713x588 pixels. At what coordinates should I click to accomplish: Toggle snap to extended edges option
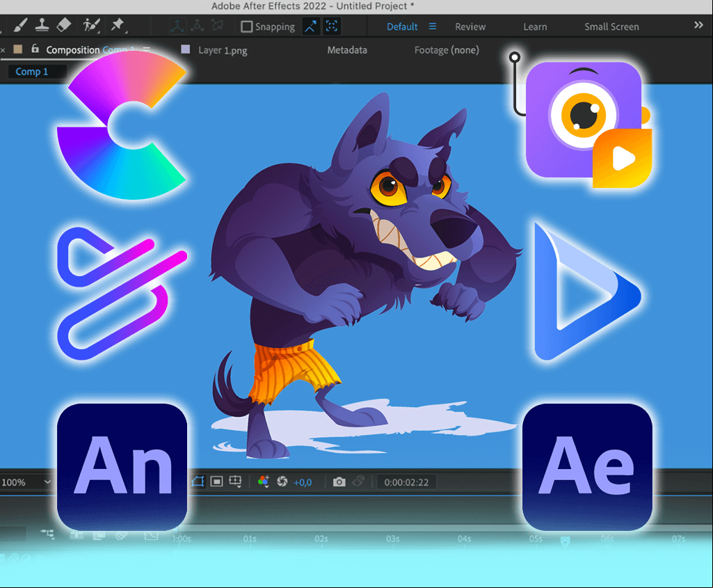[x=311, y=26]
